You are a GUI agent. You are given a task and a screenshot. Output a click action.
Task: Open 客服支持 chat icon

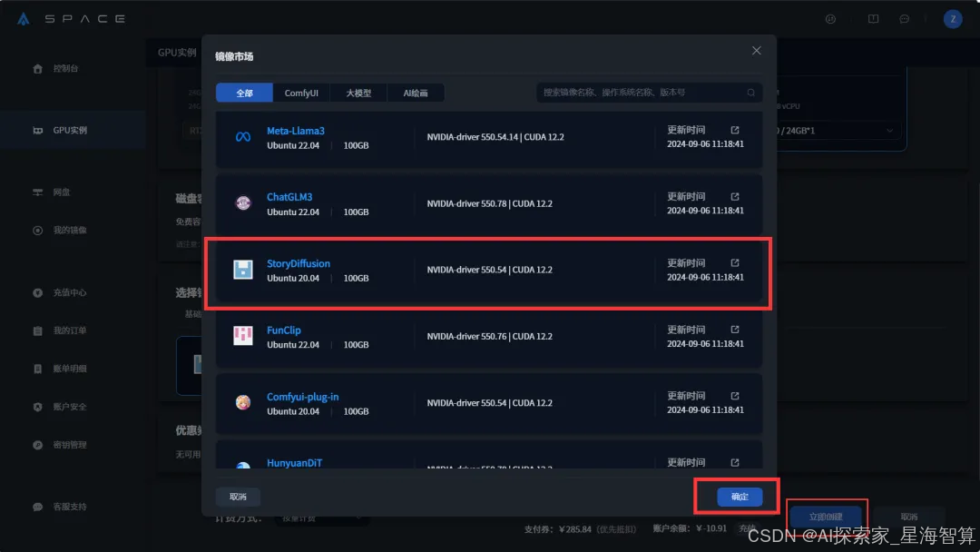(37, 507)
